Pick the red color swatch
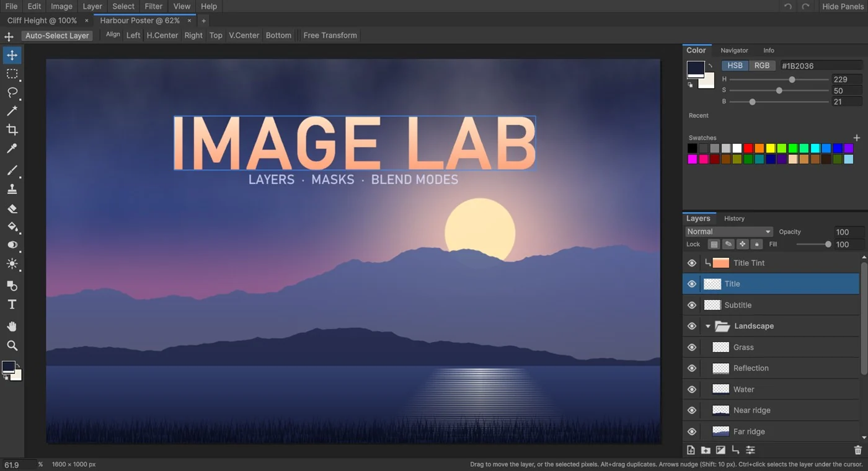Image resolution: width=868 pixels, height=471 pixels. click(x=748, y=148)
